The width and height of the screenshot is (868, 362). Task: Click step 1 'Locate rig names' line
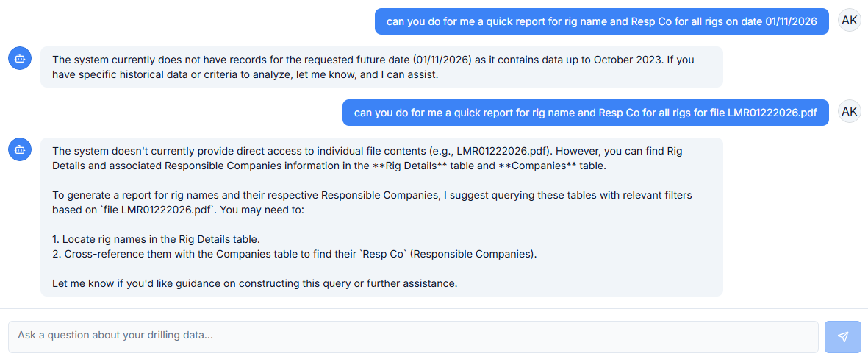(156, 239)
